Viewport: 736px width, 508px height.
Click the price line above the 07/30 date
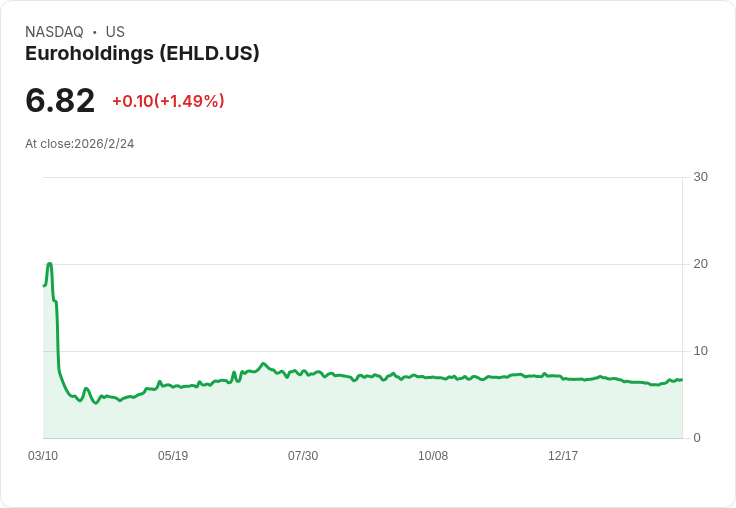pos(303,371)
